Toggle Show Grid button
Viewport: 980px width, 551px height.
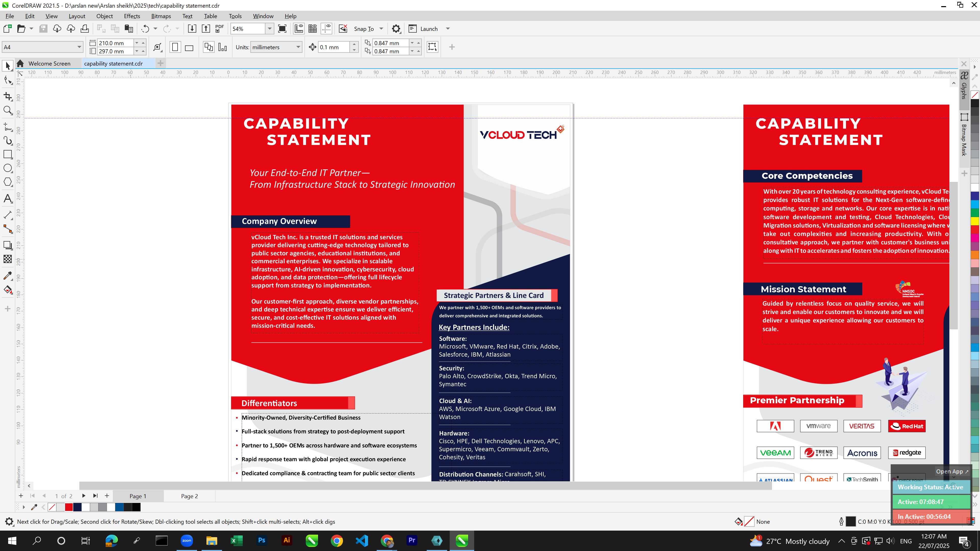tap(313, 29)
